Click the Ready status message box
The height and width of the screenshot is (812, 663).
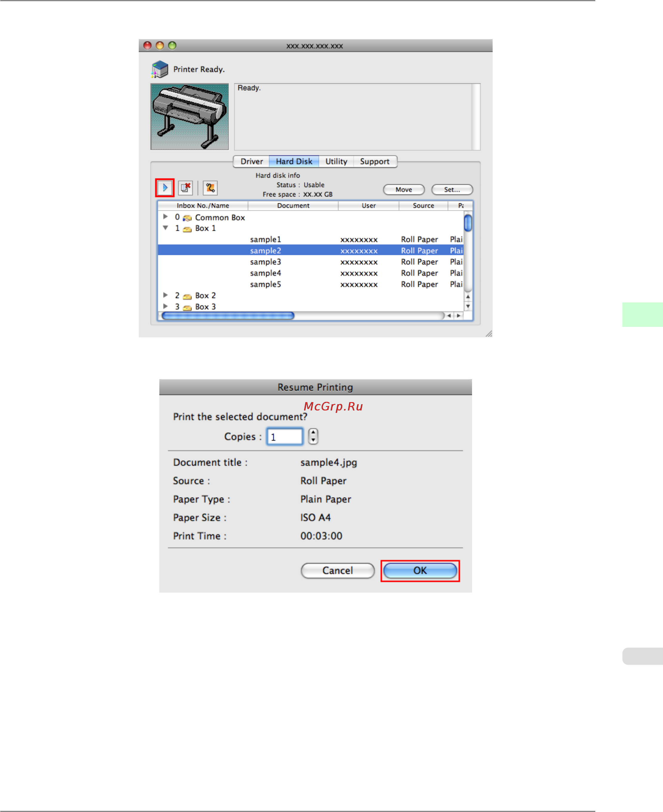point(357,116)
